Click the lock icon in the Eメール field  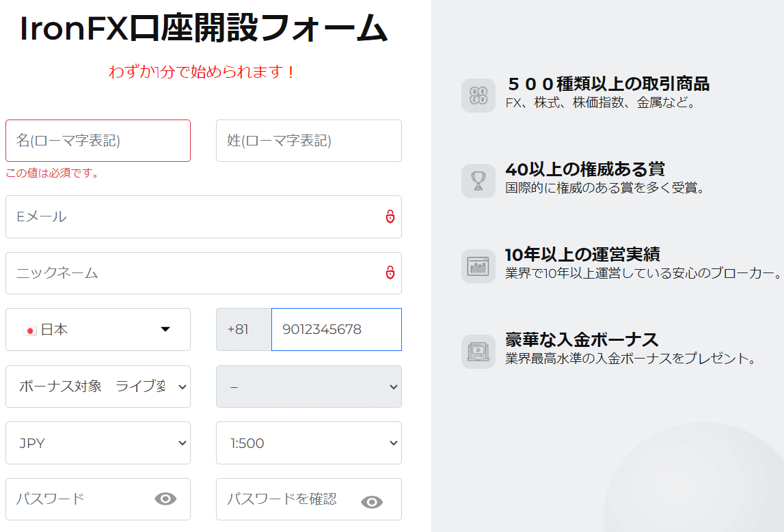(390, 217)
